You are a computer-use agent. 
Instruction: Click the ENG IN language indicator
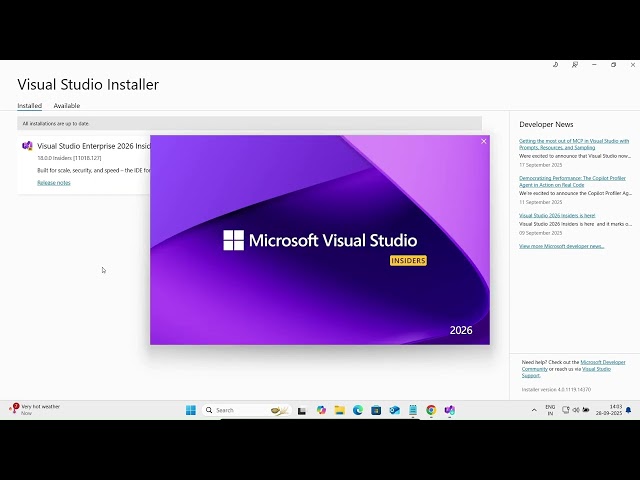click(550, 410)
